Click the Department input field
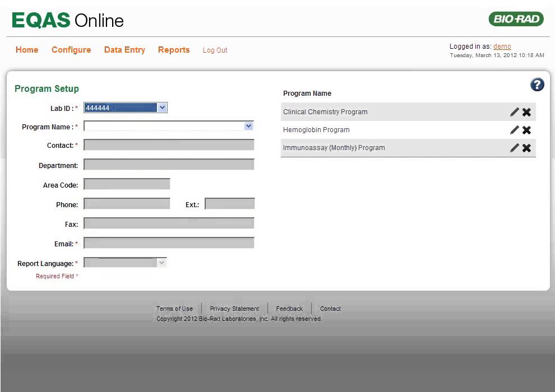This screenshot has width=555, height=392. point(169,165)
